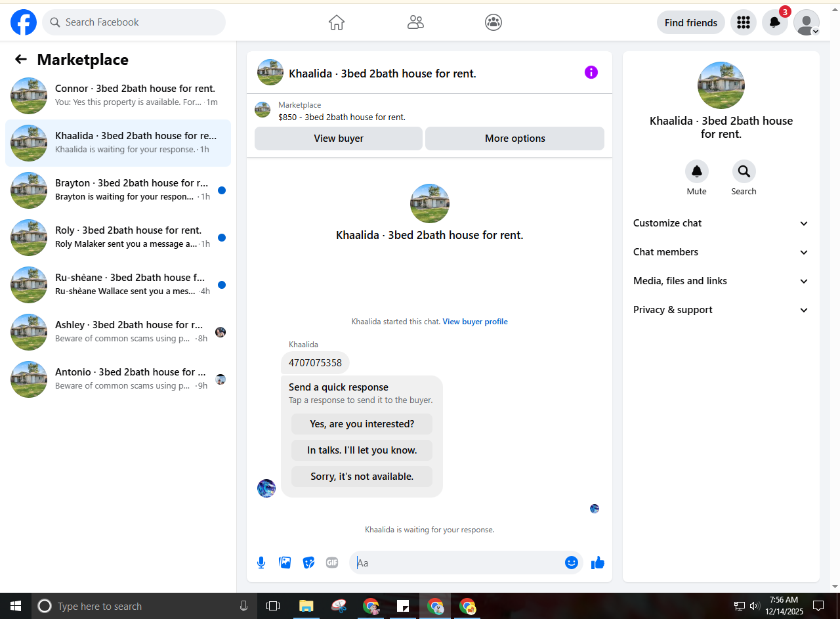Open the Brayton conversation
The width and height of the screenshot is (840, 619).
[118, 190]
